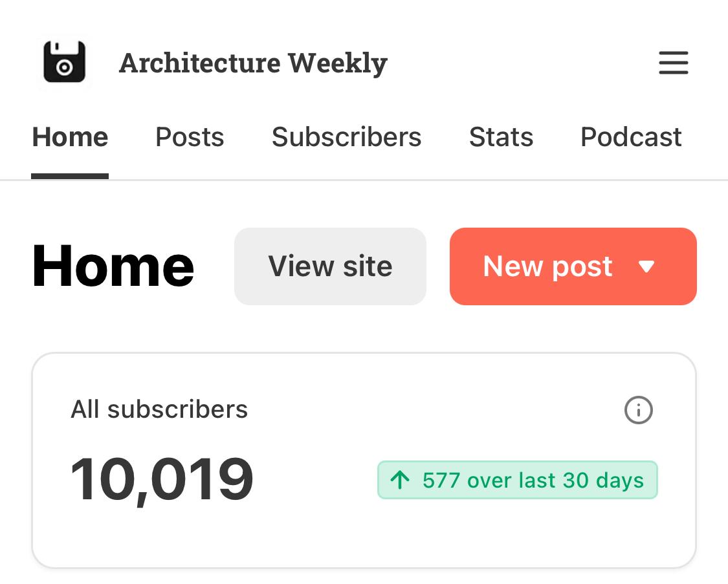Image resolution: width=728 pixels, height=584 pixels.
Task: Click the 10,019 subscriber count
Action: (x=162, y=480)
